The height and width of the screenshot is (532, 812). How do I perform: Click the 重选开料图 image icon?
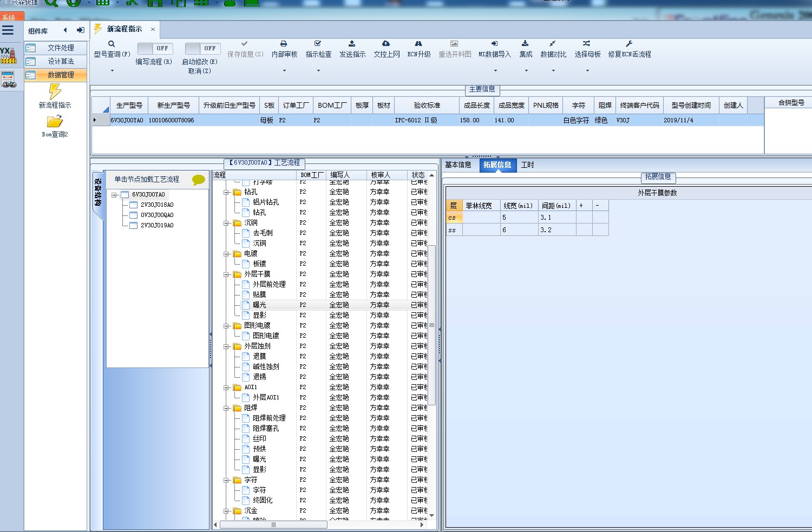[x=454, y=43]
